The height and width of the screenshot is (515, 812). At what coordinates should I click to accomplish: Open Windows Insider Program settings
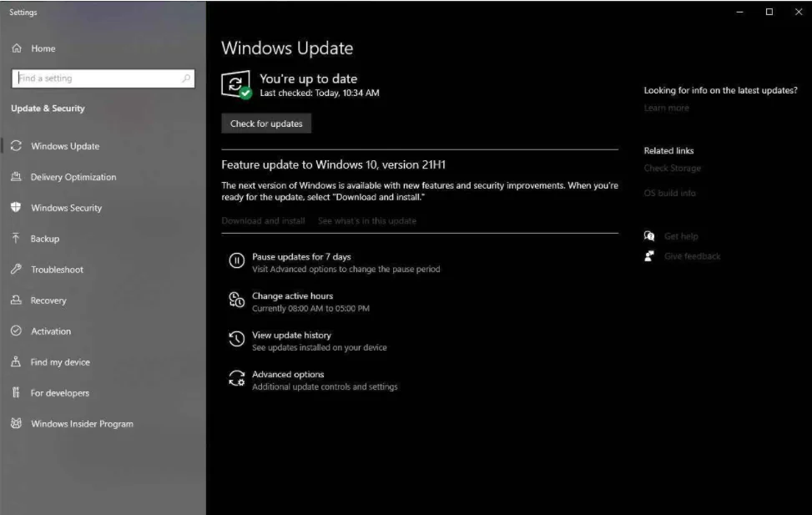(x=83, y=424)
